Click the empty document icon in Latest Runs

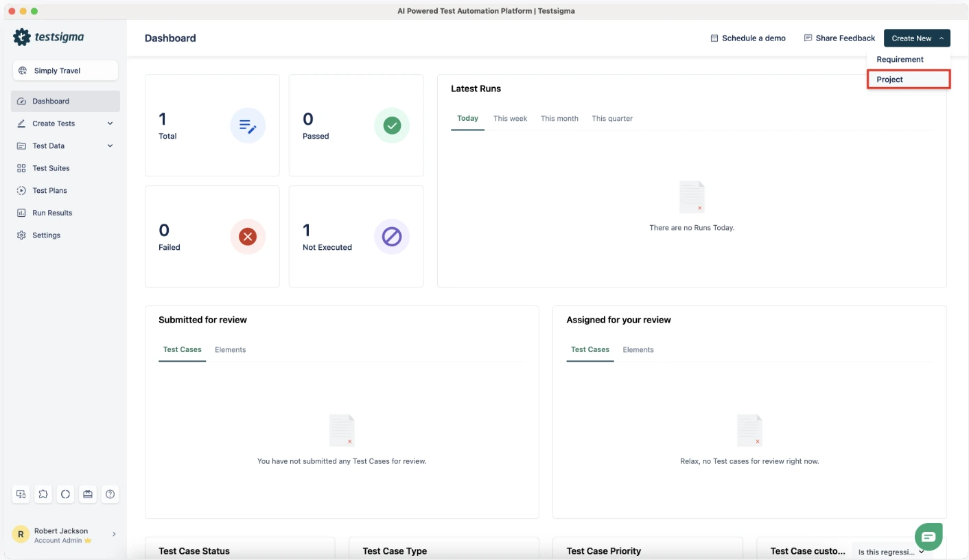(692, 197)
